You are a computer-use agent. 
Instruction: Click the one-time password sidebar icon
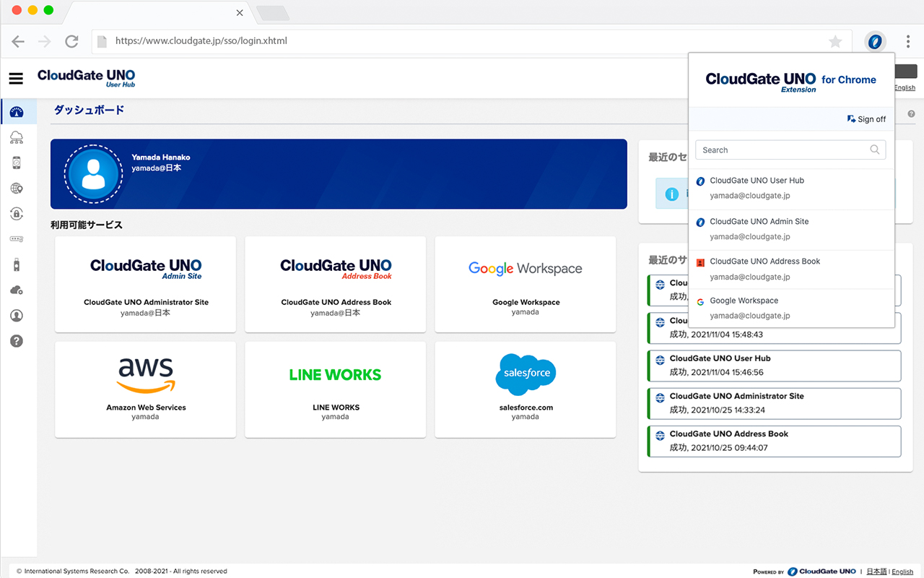(16, 238)
